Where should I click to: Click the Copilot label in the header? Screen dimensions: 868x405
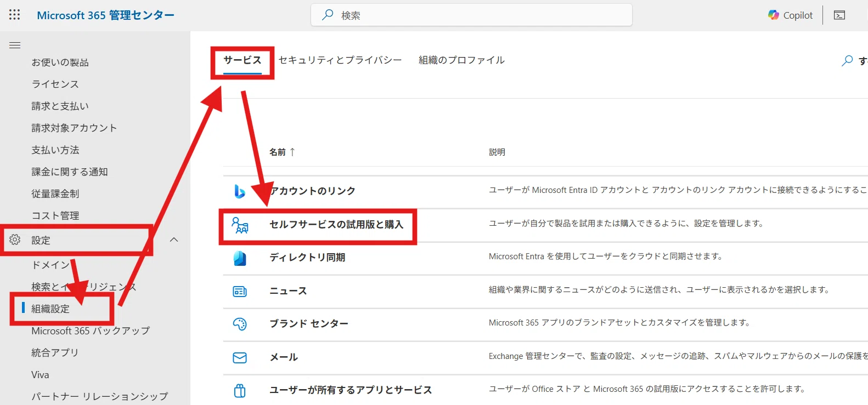(798, 15)
